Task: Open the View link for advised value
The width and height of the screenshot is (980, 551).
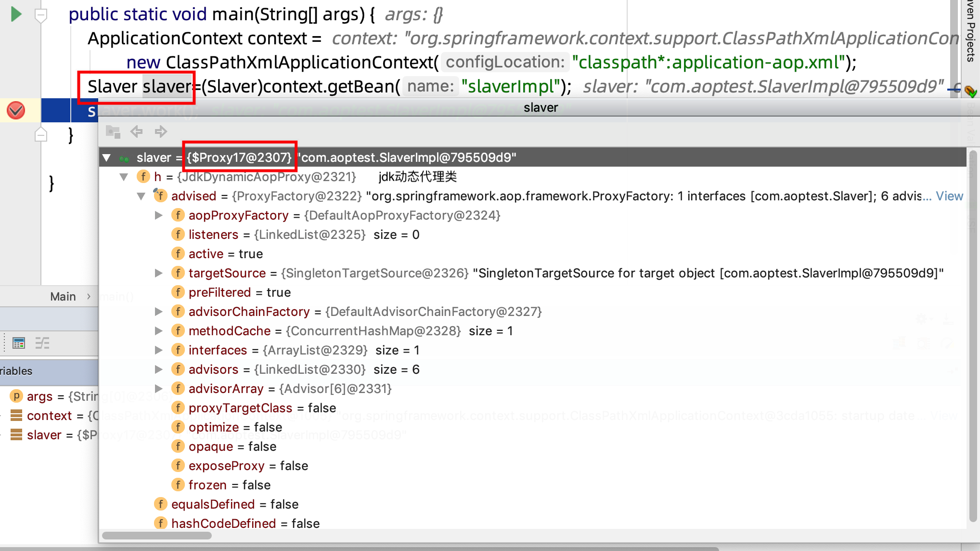Action: (x=949, y=196)
